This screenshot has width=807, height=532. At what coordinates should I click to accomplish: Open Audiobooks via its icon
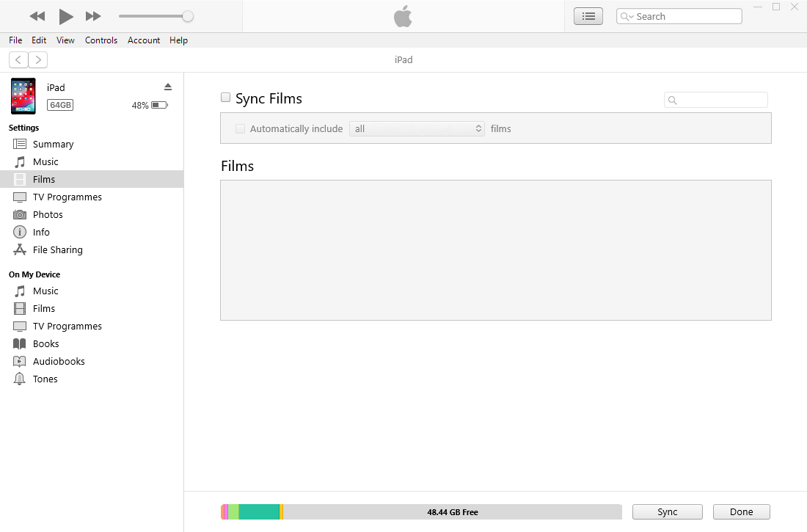pos(20,362)
